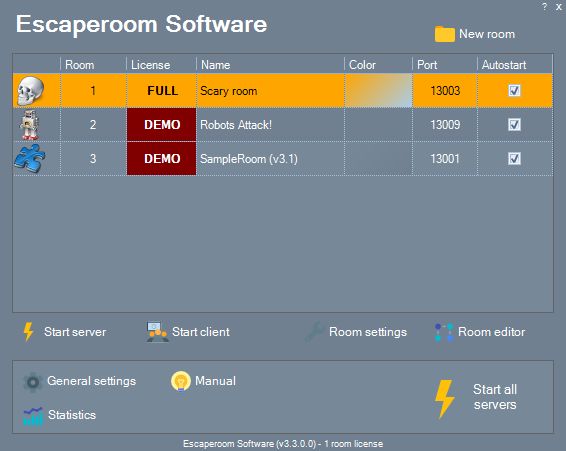Select the robot icon for Robots Attack!

click(x=30, y=125)
